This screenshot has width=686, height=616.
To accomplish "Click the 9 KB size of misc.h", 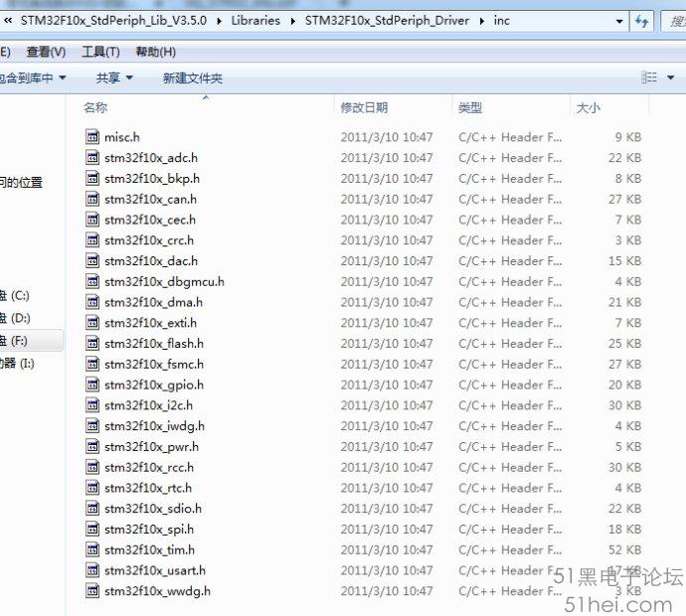I will point(628,137).
